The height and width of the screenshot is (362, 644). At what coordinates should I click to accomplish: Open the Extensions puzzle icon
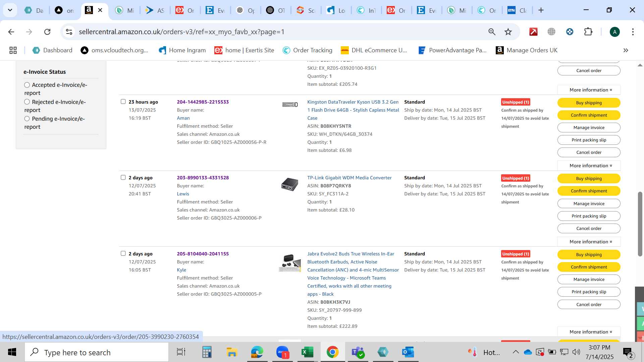point(588,32)
